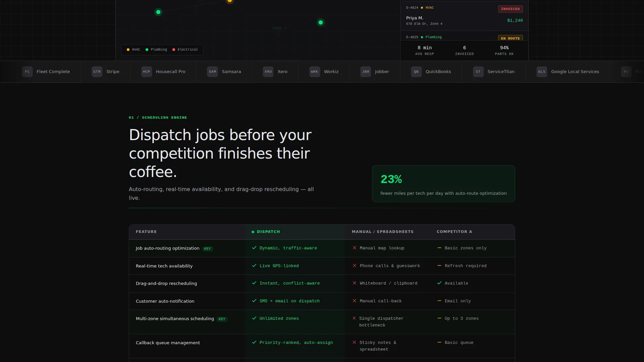Screen dimensions: 644x362
Task: Click the Plumbing legend dot
Action: [147, 50]
